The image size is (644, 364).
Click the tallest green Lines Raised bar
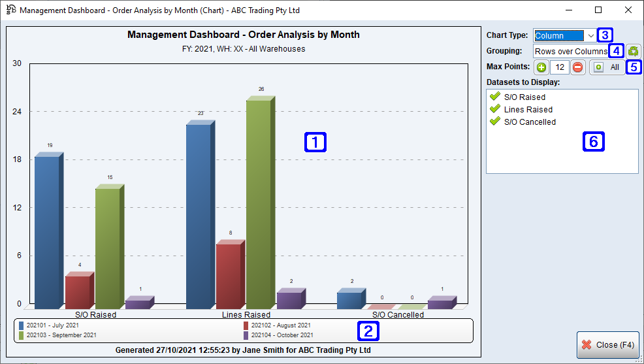click(x=259, y=203)
